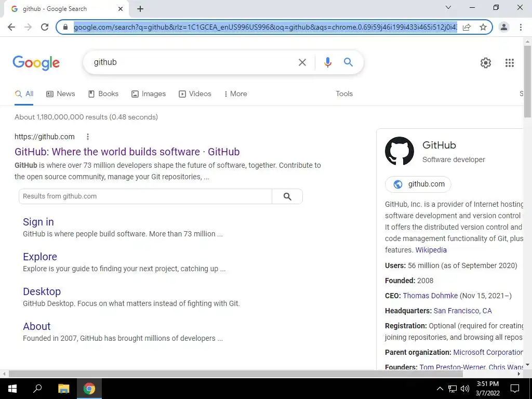This screenshot has width=532, height=399.
Task: Share this page using the share icon
Action: tap(467, 27)
